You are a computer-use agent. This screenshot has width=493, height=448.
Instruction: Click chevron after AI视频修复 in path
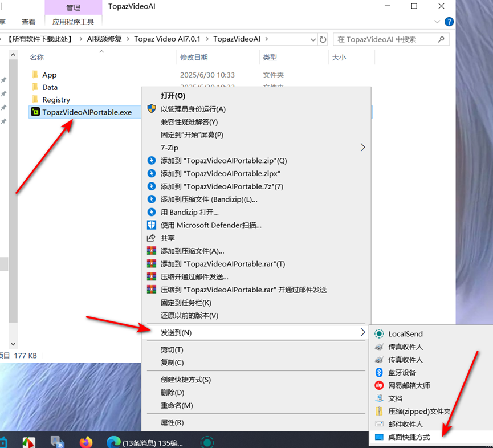click(x=128, y=39)
